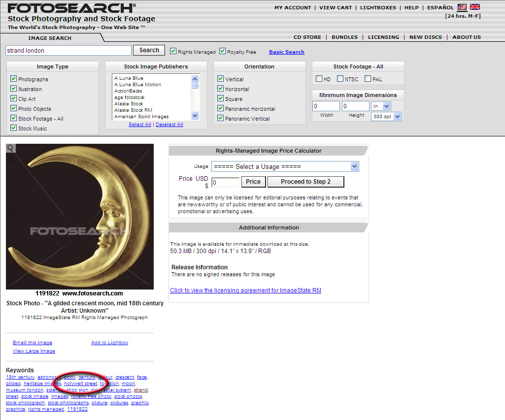
Task: Open the Basic Search link
Action: pyautogui.click(x=287, y=52)
